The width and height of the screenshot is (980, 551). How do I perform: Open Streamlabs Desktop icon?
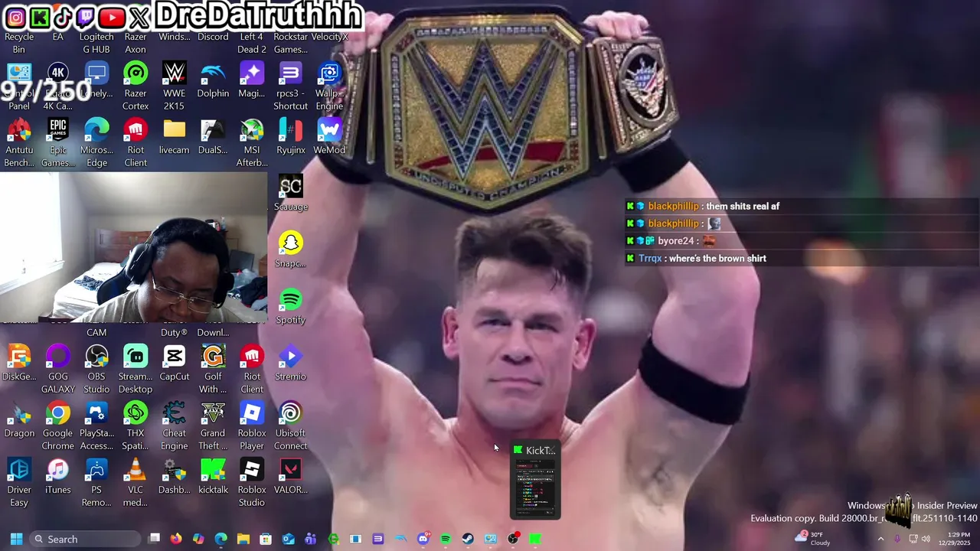click(136, 369)
